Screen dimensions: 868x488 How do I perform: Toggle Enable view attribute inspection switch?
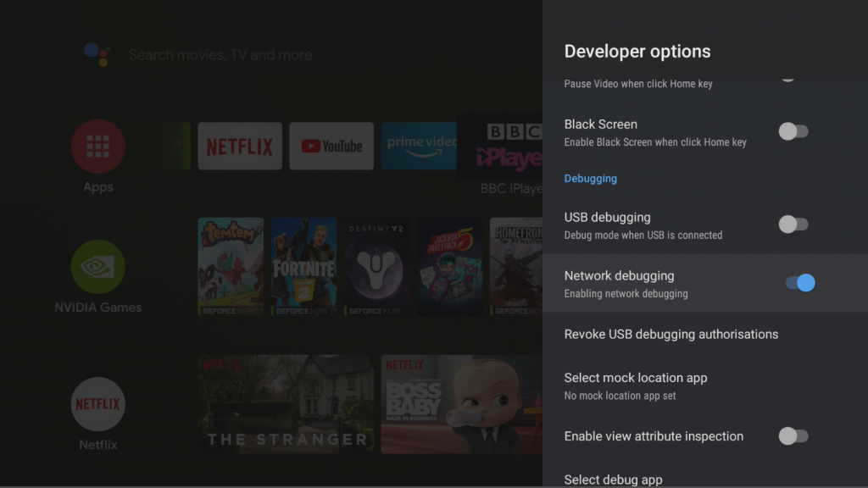coord(793,436)
